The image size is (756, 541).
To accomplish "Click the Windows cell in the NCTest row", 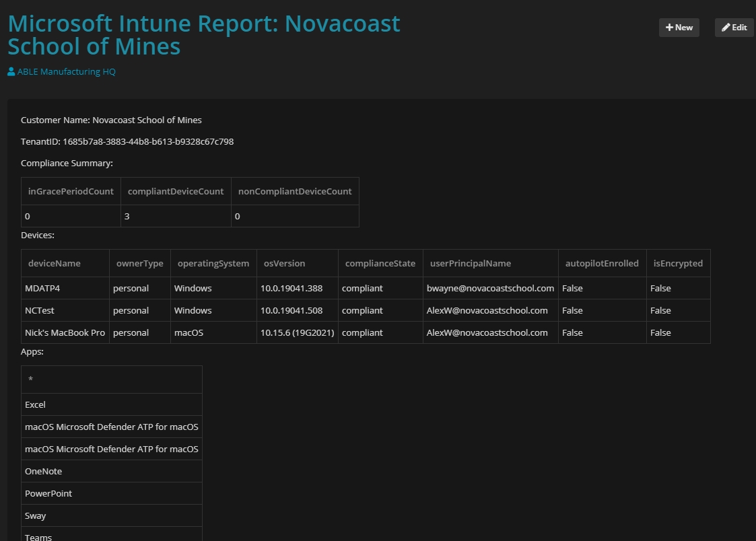I will (213, 310).
